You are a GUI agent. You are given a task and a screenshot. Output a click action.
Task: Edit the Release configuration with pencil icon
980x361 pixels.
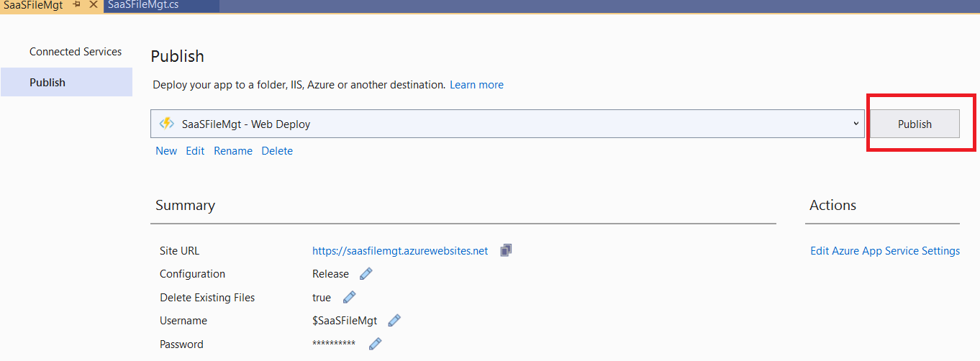tap(366, 274)
